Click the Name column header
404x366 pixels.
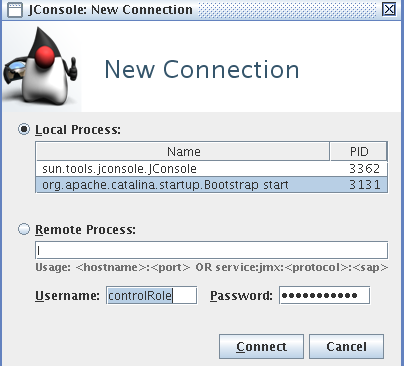pos(183,152)
